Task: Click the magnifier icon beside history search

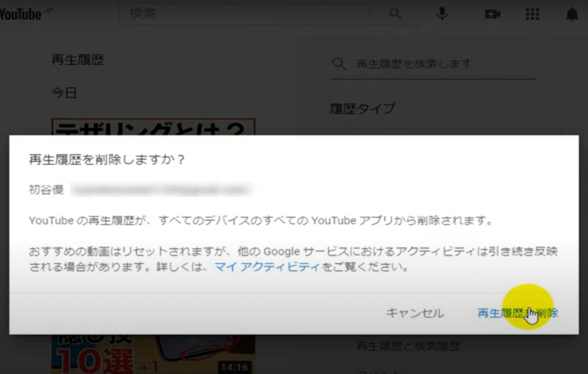Action: point(338,64)
